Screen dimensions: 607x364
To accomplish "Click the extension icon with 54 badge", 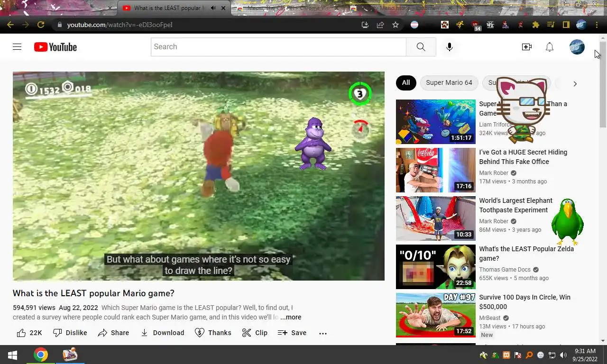I will (x=476, y=25).
